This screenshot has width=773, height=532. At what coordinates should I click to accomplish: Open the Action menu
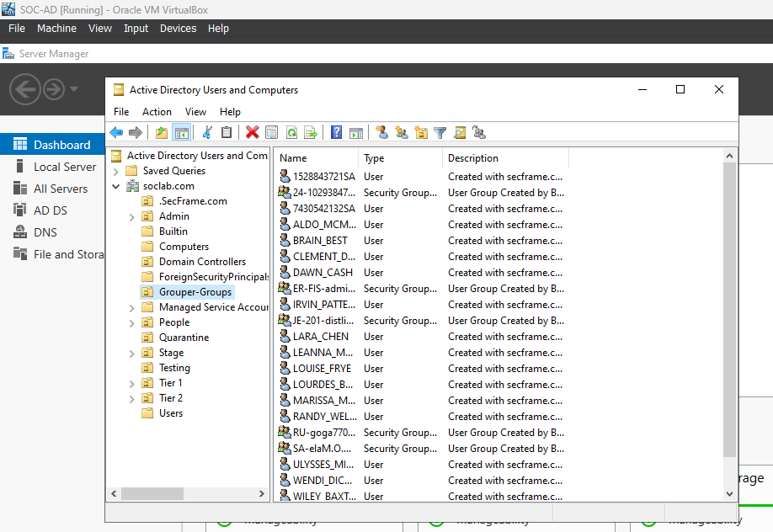[x=157, y=112]
